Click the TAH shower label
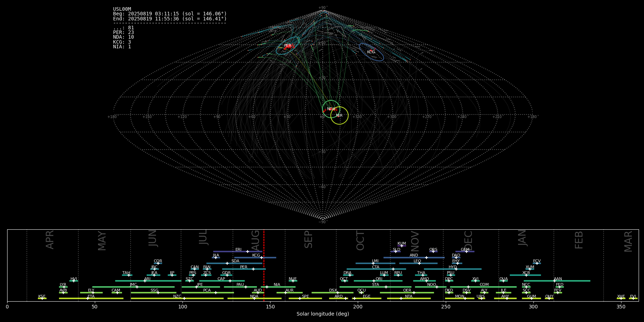 pos(126,273)
